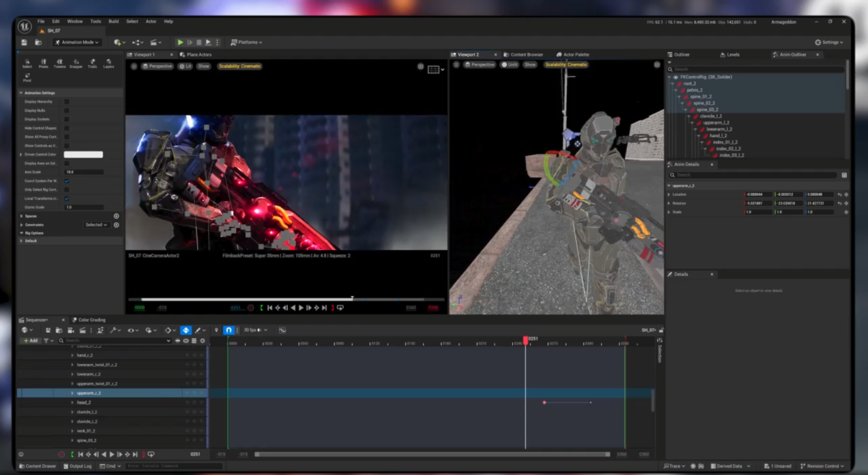The height and width of the screenshot is (475, 868).
Task: Toggle eye visibility of FKControlRig
Action: [x=675, y=77]
